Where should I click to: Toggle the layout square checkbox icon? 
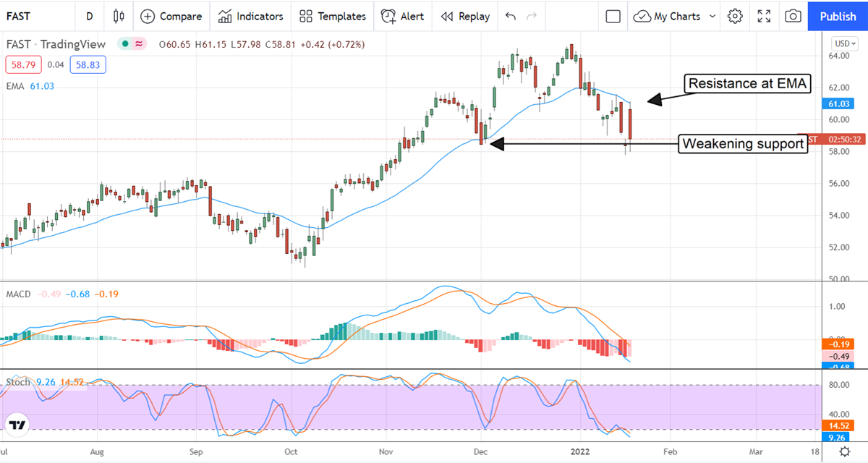click(613, 16)
